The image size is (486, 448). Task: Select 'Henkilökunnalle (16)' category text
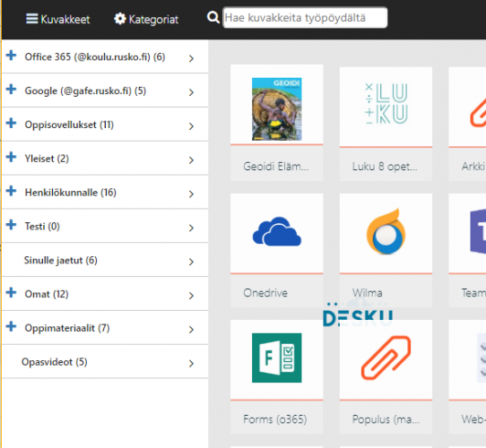(x=71, y=193)
